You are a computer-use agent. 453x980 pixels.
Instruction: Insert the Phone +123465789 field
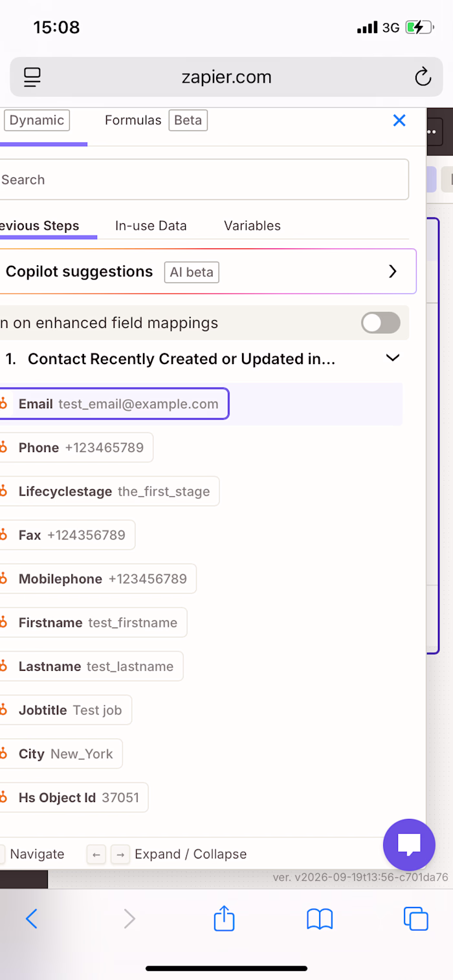(76, 448)
